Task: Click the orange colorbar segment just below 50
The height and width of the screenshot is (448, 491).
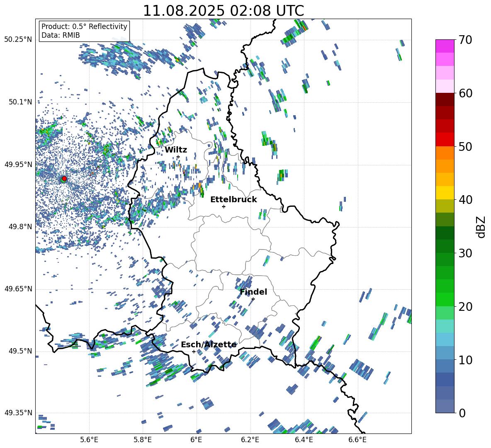Action: (445, 153)
